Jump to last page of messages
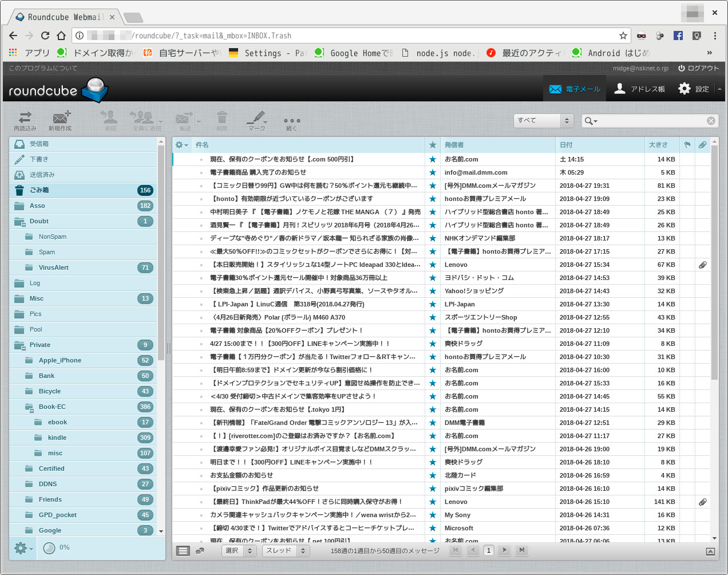Screen dimensions: 728x575 coord(521,550)
